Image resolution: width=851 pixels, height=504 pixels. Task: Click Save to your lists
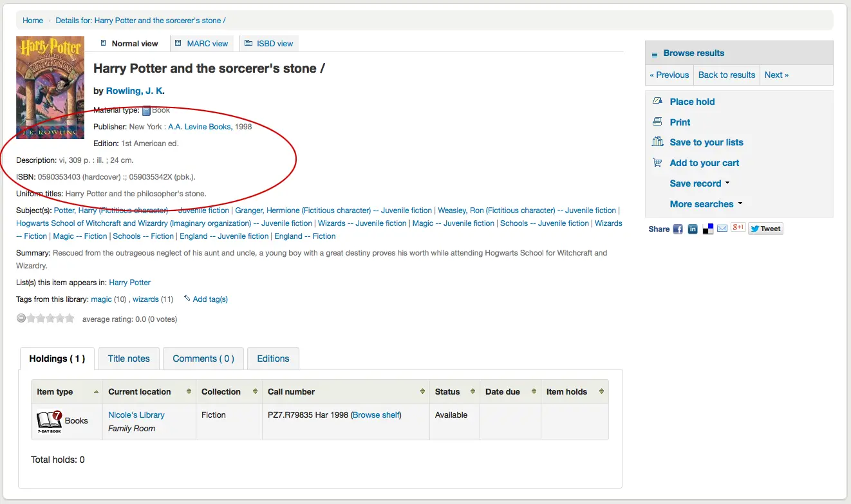click(706, 142)
